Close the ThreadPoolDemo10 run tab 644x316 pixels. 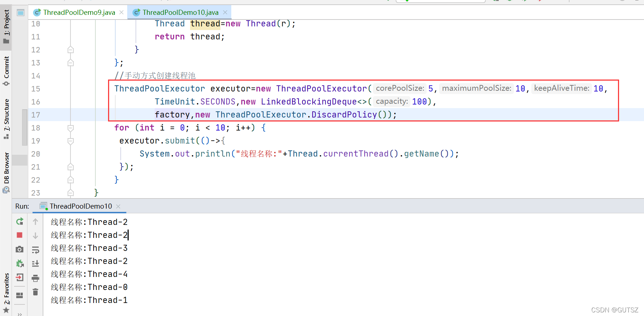[118, 206]
